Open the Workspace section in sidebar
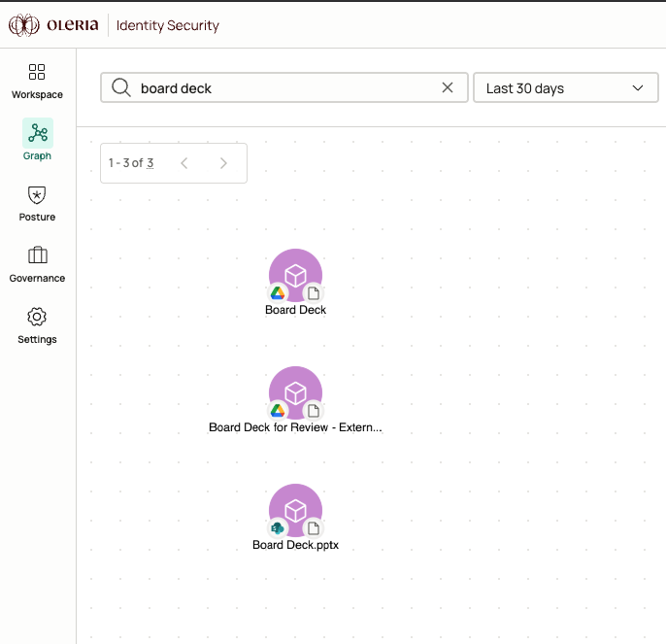The width and height of the screenshot is (666, 644). click(x=37, y=82)
